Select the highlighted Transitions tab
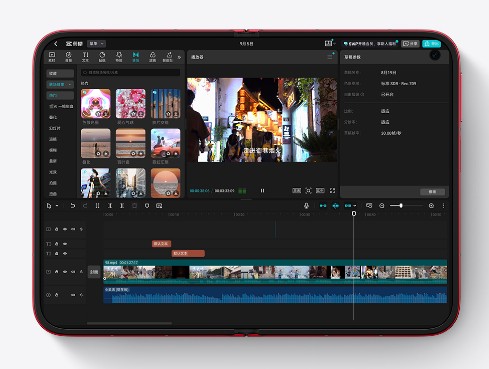489x369 pixels. (x=136, y=57)
